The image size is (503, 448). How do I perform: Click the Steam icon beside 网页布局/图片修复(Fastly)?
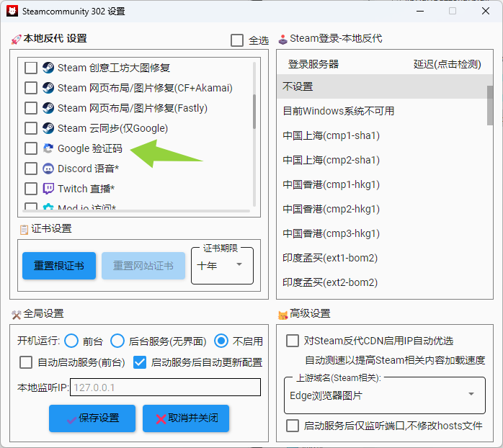click(48, 108)
